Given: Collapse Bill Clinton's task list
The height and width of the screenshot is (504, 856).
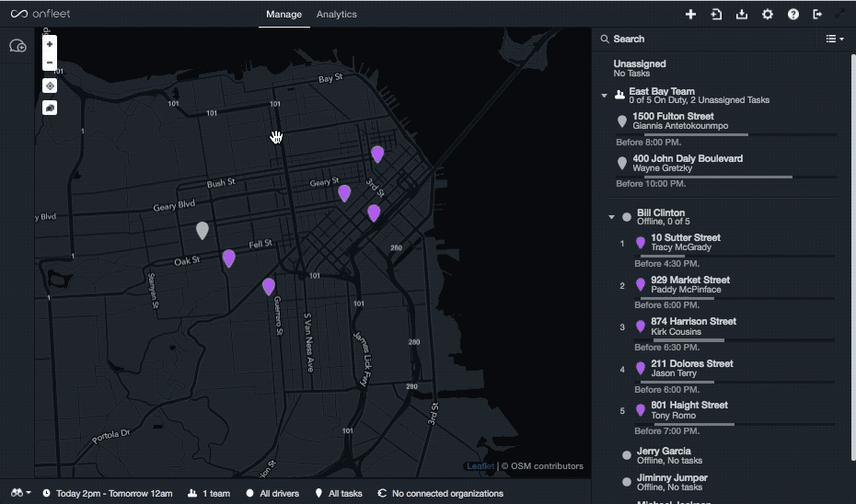Looking at the screenshot, I should [611, 218].
